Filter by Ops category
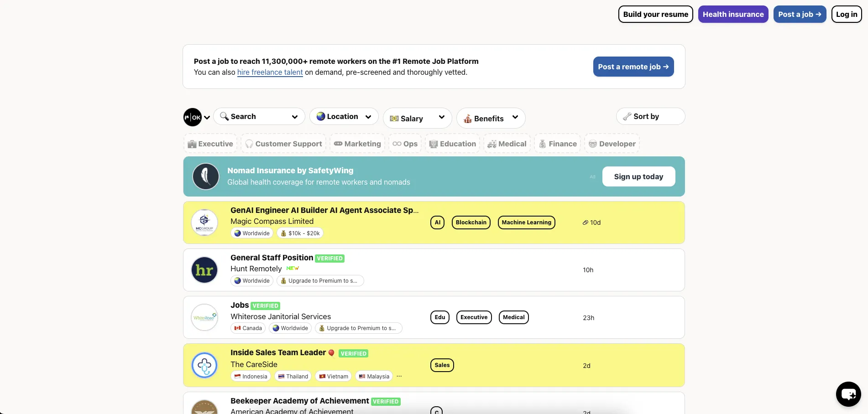This screenshot has height=414, width=868. (405, 144)
